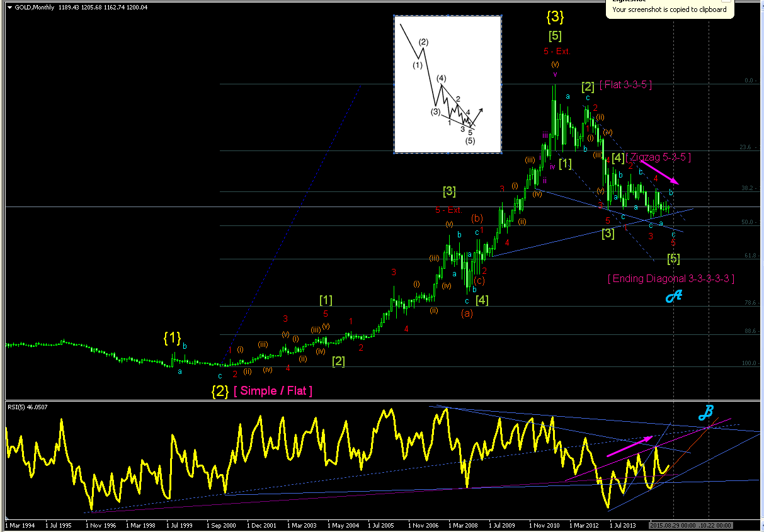Select the inset ending diagonal diagram image
764x532 pixels.
click(448, 84)
